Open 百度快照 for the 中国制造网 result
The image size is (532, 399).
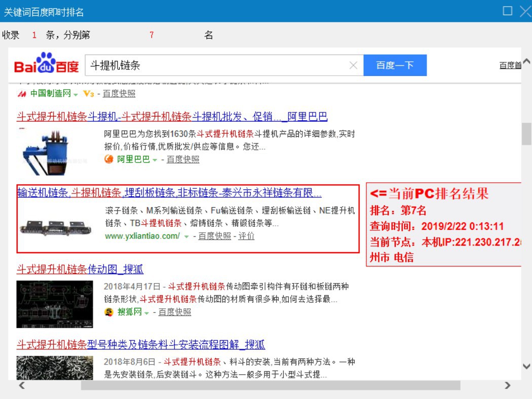pos(119,94)
